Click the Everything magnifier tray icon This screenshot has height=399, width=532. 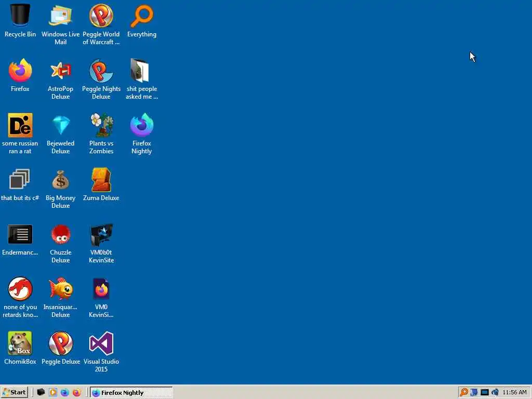(464, 392)
